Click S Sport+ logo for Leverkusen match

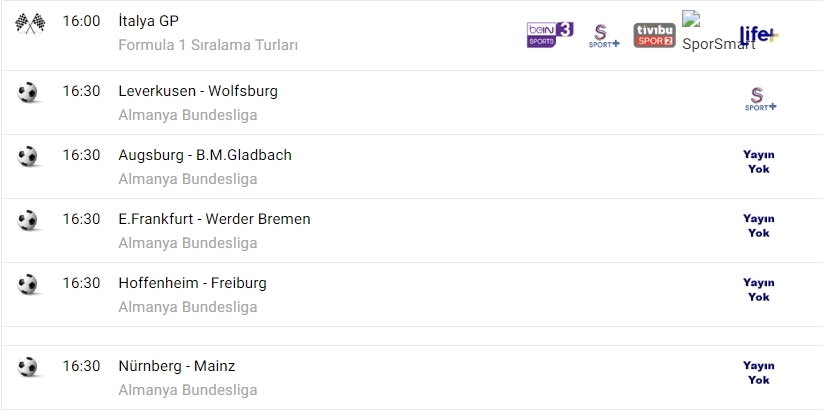(x=762, y=99)
